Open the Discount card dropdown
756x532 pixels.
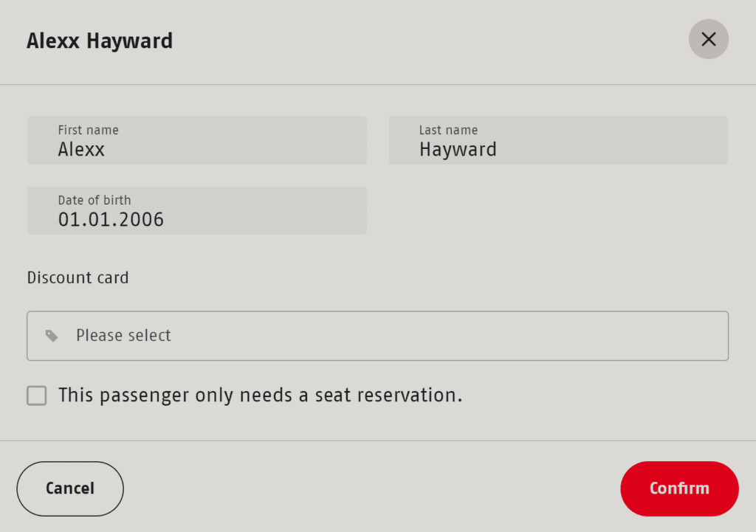[x=377, y=336]
